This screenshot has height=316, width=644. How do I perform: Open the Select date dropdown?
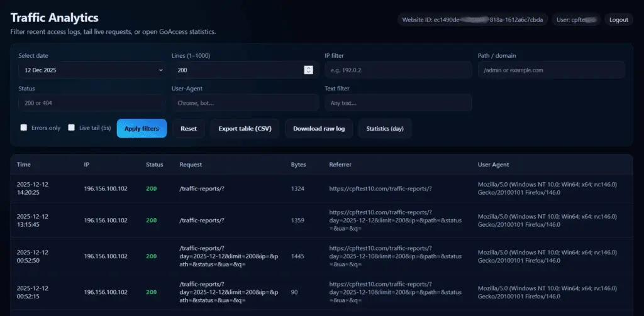(x=92, y=70)
